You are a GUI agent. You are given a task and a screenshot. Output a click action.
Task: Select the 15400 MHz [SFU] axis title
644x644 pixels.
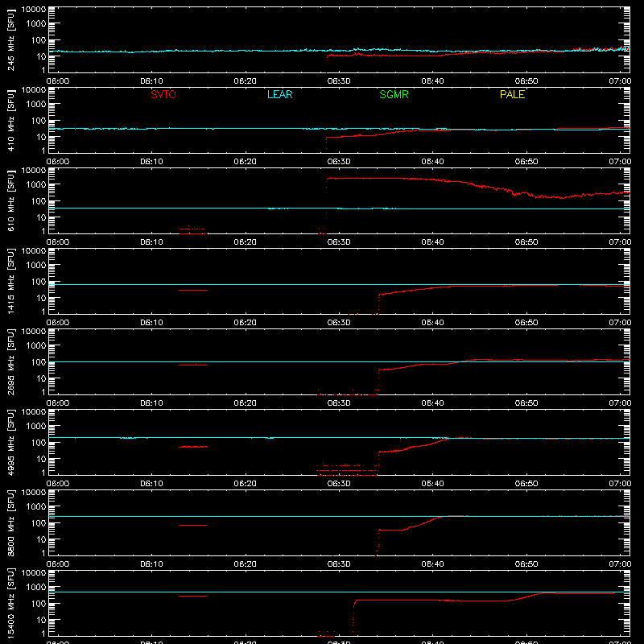click(x=10, y=603)
